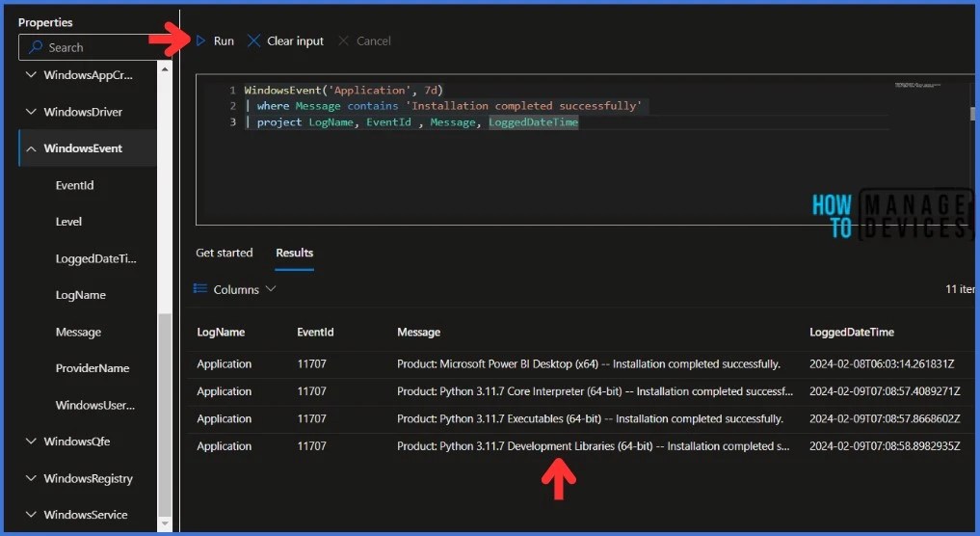Open the Columns dropdown chevron

271,289
